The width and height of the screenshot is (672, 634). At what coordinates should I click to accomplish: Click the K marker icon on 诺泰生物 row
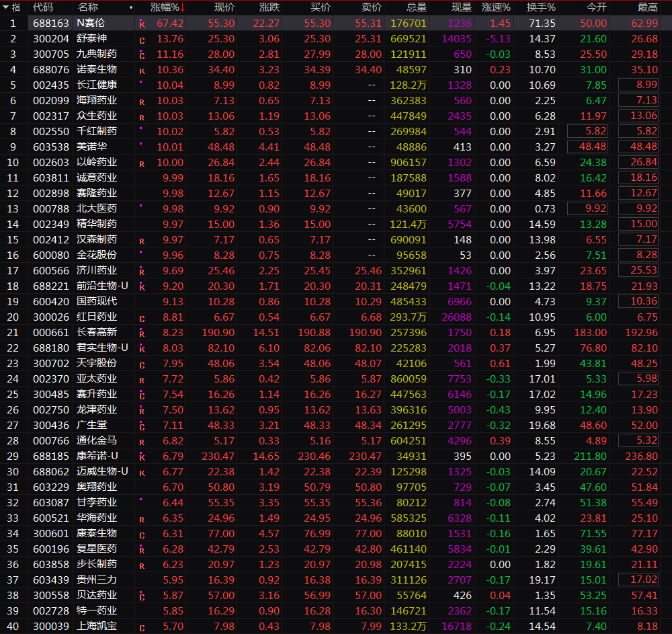coord(142,71)
